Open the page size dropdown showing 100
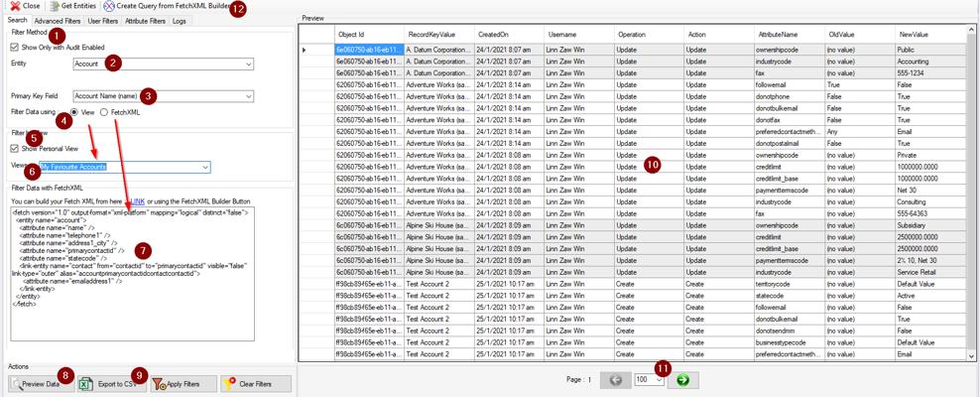980x397 pixels. tap(649, 380)
